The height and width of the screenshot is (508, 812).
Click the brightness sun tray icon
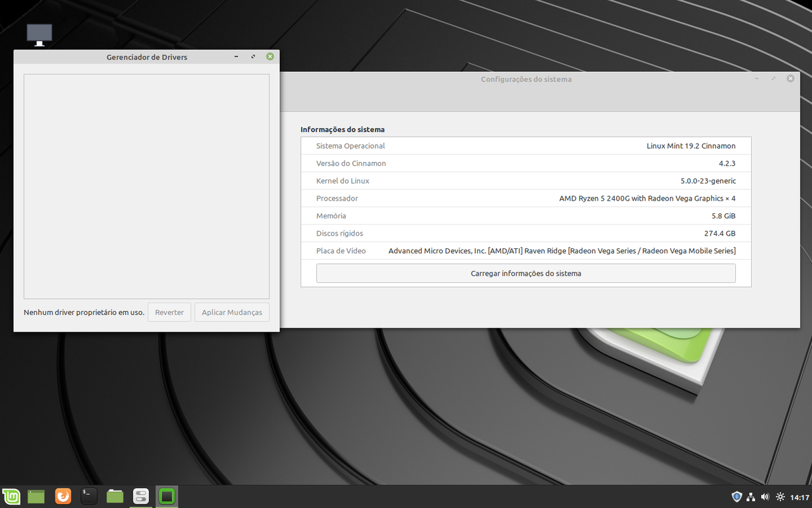(780, 497)
